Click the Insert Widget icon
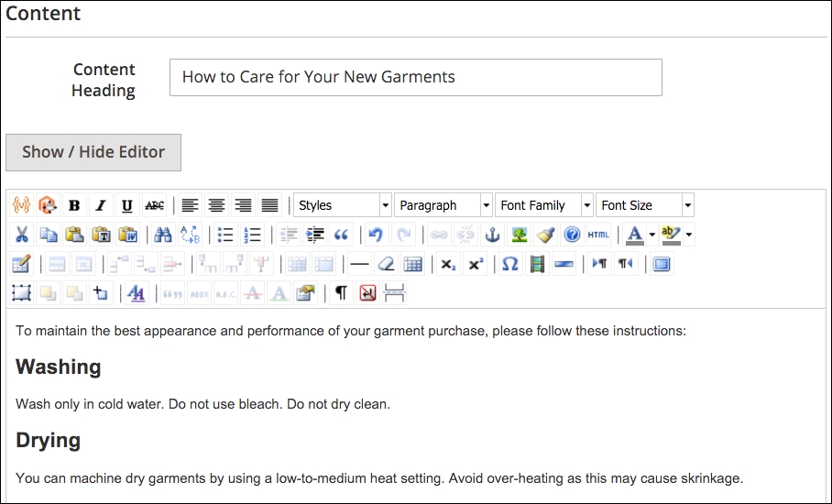The width and height of the screenshot is (832, 504). [48, 205]
